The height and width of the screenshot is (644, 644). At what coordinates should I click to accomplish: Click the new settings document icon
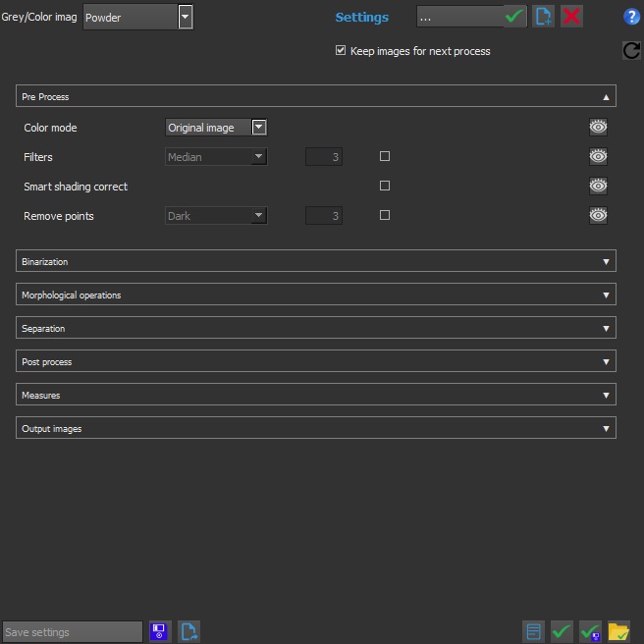(543, 17)
